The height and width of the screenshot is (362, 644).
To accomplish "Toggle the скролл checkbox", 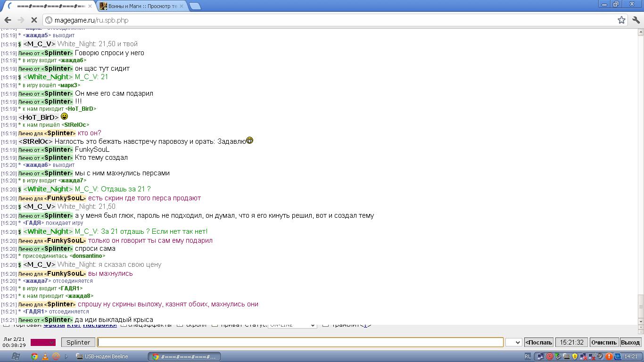I will click(180, 325).
